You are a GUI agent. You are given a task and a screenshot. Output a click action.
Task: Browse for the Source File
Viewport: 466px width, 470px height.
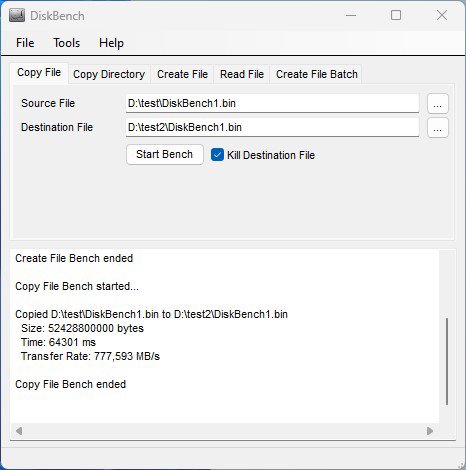(438, 104)
